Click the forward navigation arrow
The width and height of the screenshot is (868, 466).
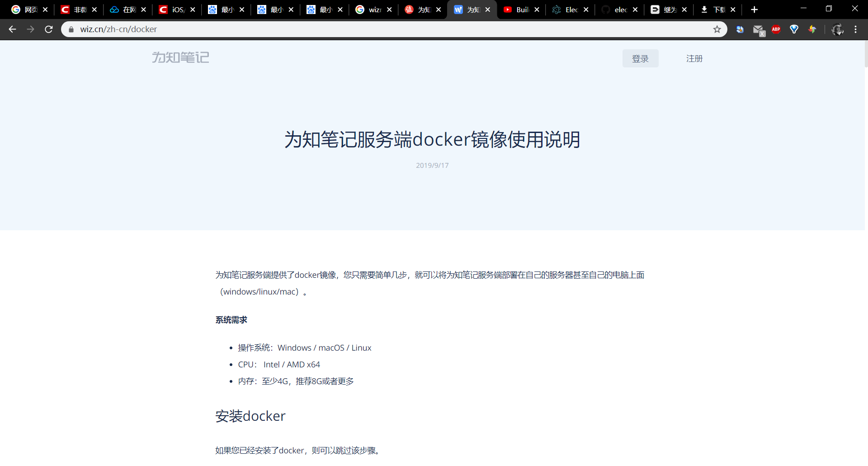(x=30, y=29)
